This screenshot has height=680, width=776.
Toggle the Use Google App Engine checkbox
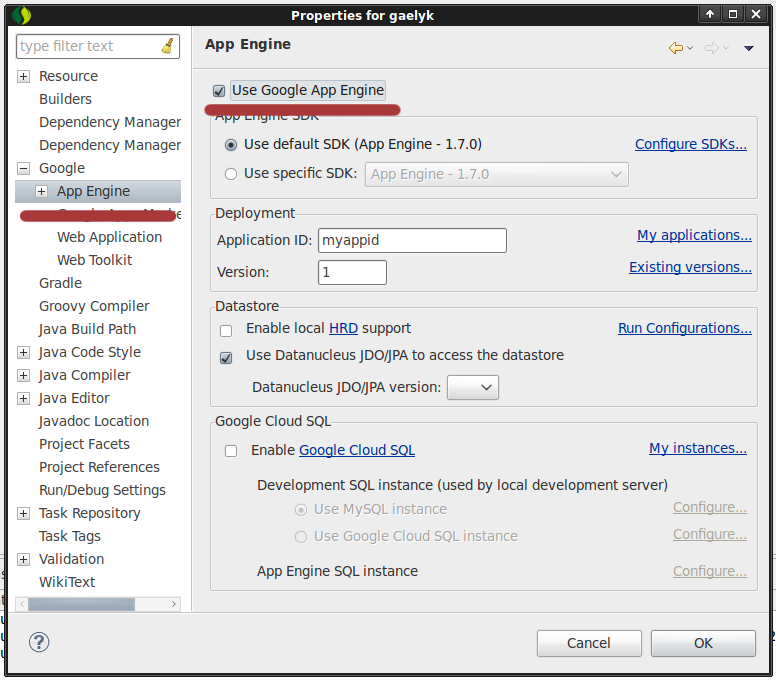coord(219,91)
